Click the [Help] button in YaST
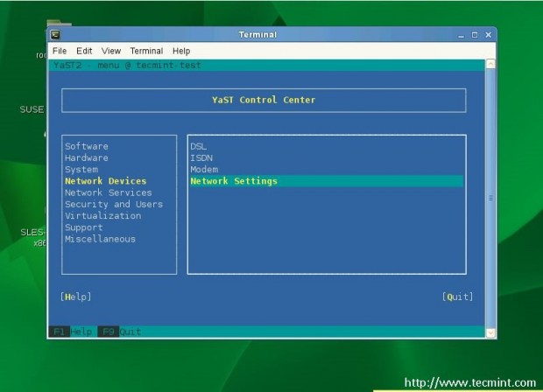This screenshot has height=392, width=543. [76, 297]
